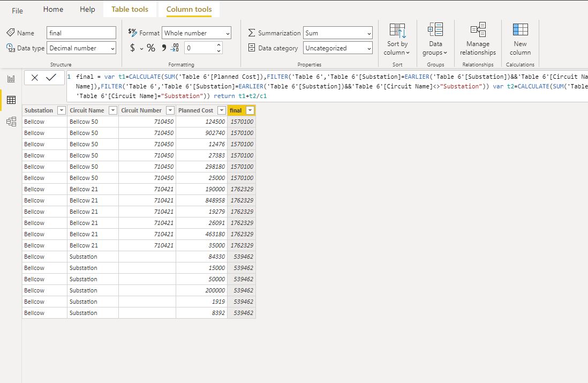Click Planned Cost cell 8392
Viewport: 588px width, 383px height.
pos(202,313)
